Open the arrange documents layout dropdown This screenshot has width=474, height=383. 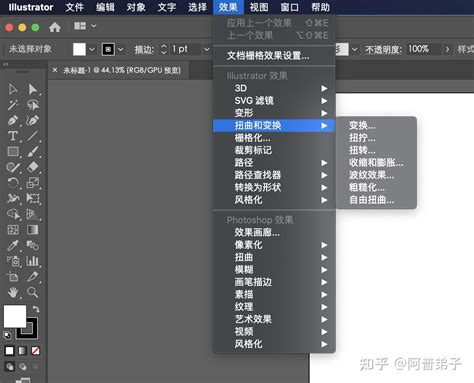tap(85, 26)
